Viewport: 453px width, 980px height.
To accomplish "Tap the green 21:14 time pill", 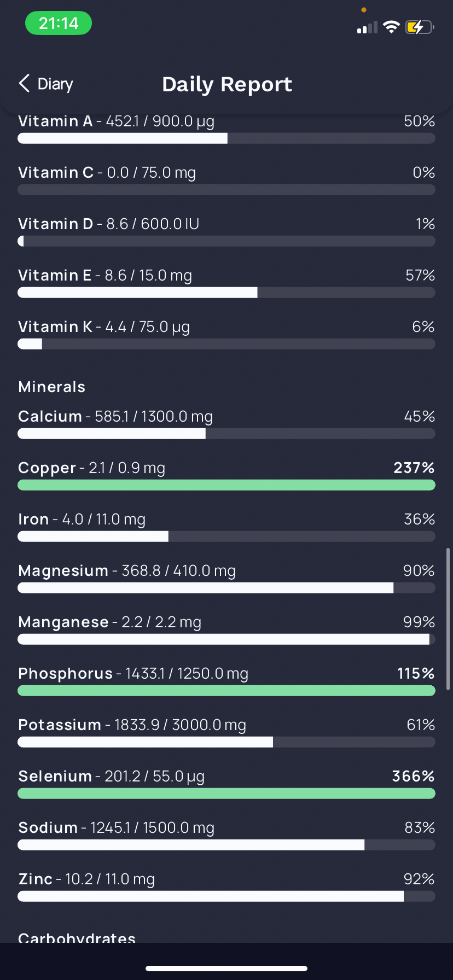I will 59,24.
